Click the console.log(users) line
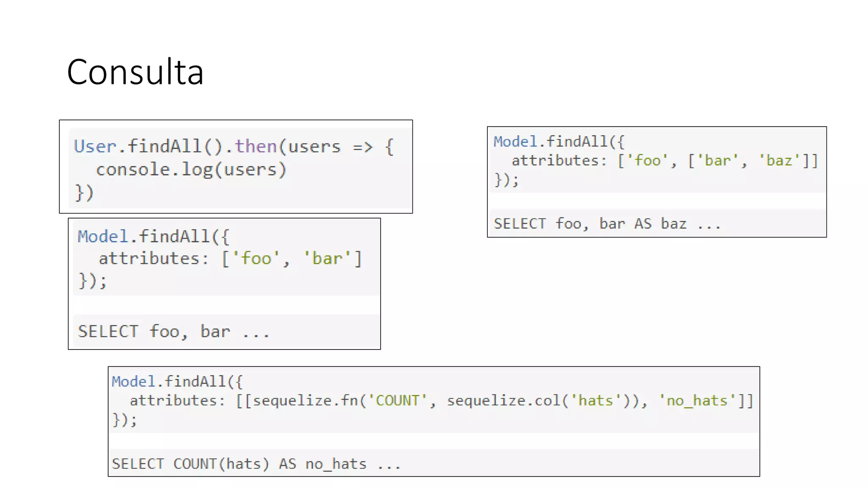The image size is (868, 488). [192, 169]
